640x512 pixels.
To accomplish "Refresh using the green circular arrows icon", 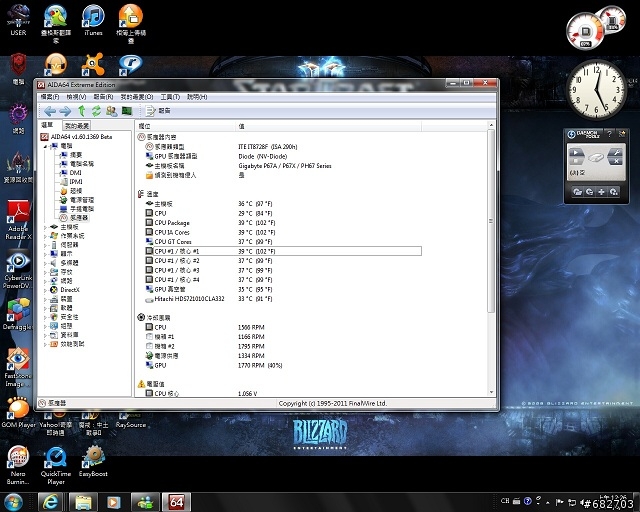I will pos(96,111).
